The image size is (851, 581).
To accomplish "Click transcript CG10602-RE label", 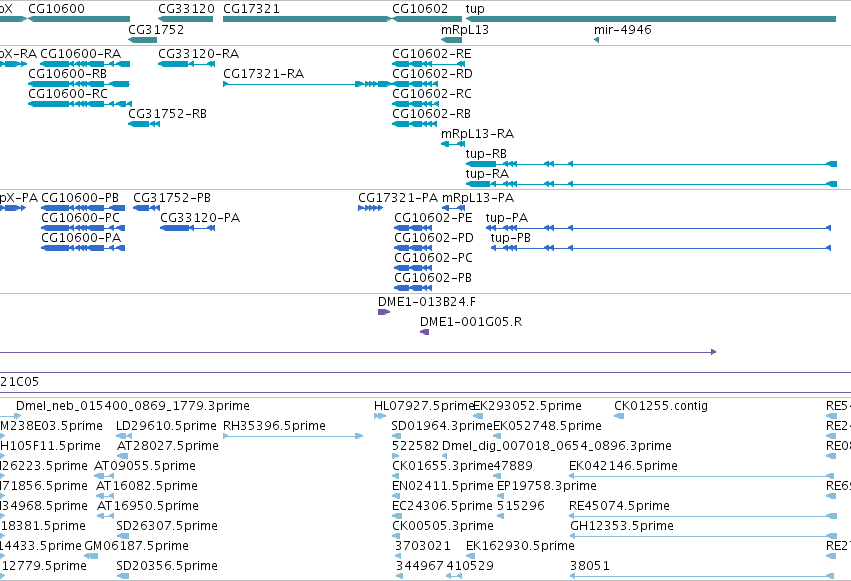I will [x=432, y=53].
